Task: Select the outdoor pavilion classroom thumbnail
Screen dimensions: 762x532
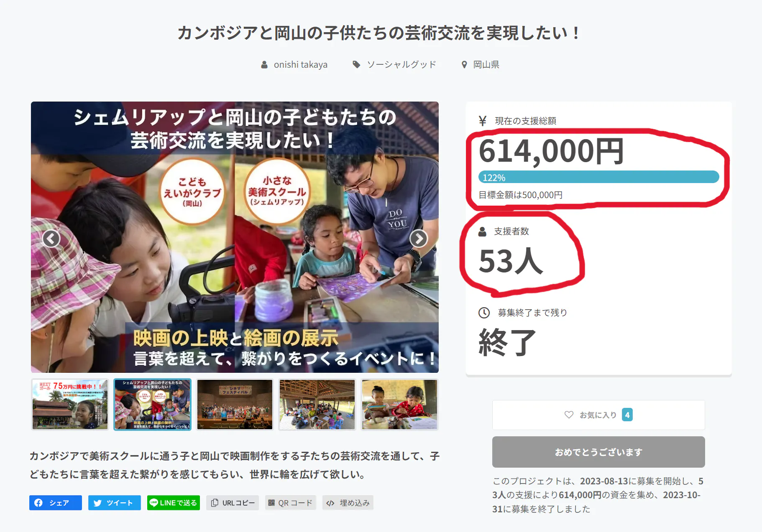Action: pyautogui.click(x=317, y=405)
